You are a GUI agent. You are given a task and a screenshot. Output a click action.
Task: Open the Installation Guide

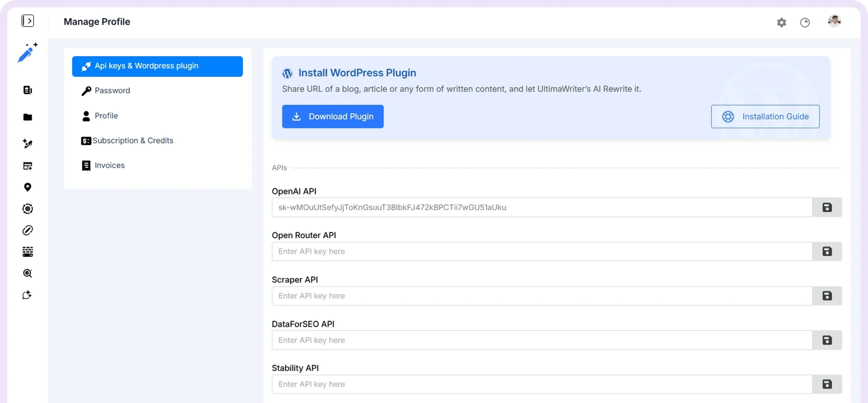(765, 116)
